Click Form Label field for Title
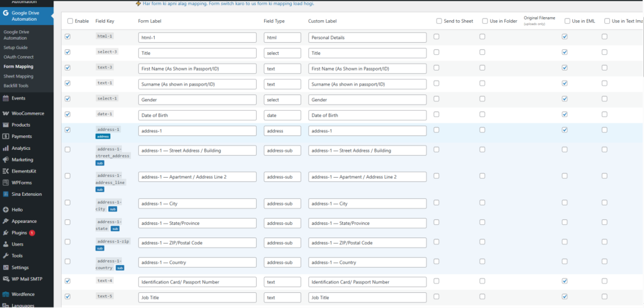 (x=197, y=53)
